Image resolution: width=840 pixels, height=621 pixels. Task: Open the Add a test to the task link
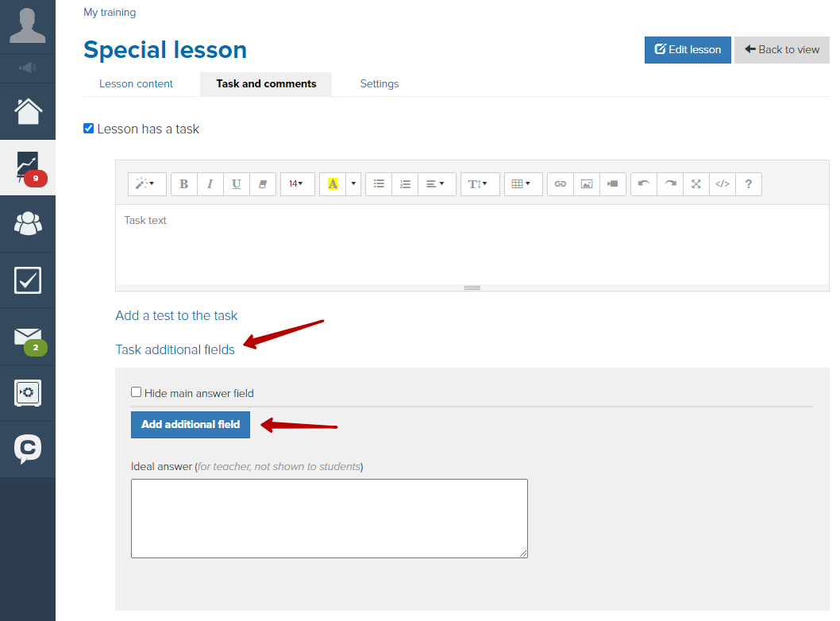tap(176, 315)
